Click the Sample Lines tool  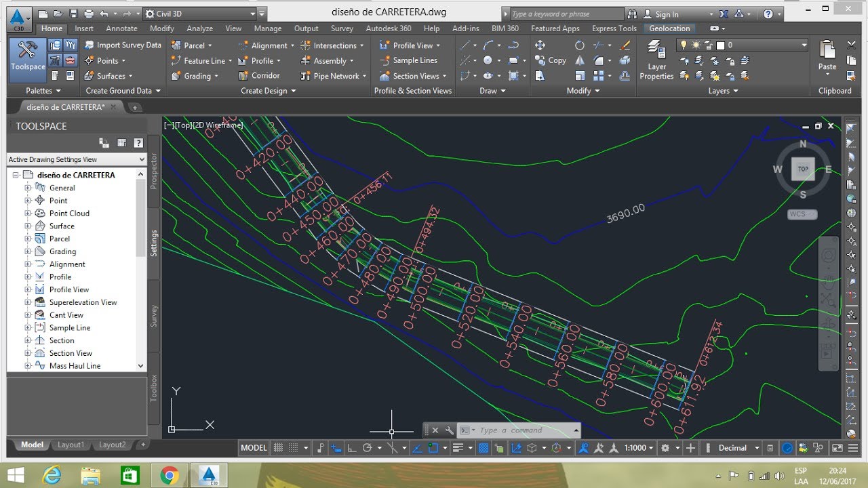click(408, 60)
